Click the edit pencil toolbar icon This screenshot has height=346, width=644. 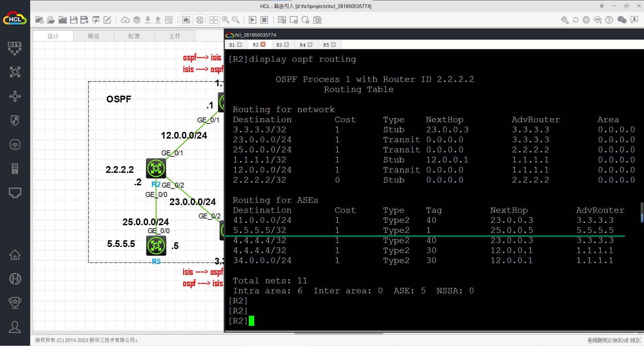point(107,20)
